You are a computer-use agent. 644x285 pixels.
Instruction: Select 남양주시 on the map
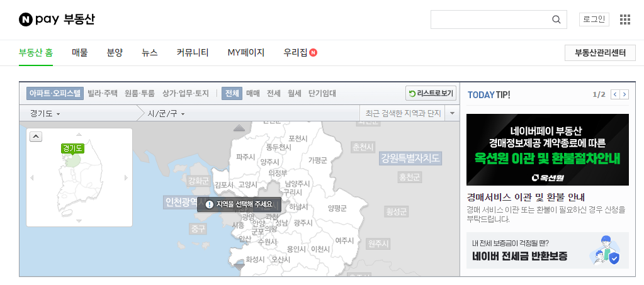(297, 184)
